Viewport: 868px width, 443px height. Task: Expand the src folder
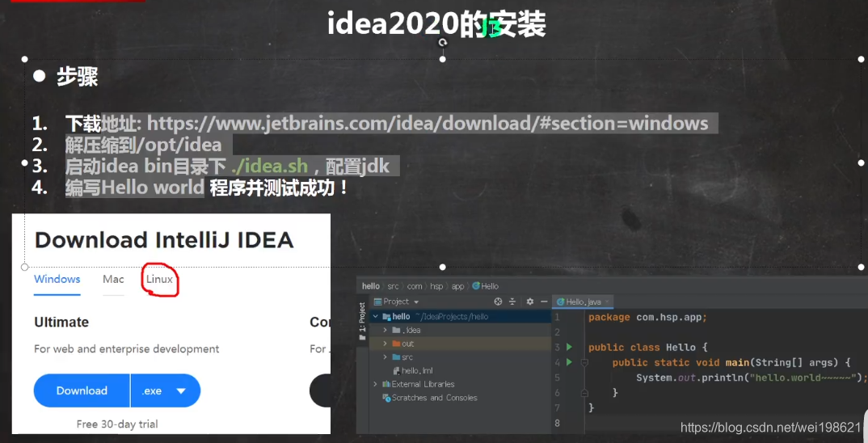pyautogui.click(x=386, y=357)
